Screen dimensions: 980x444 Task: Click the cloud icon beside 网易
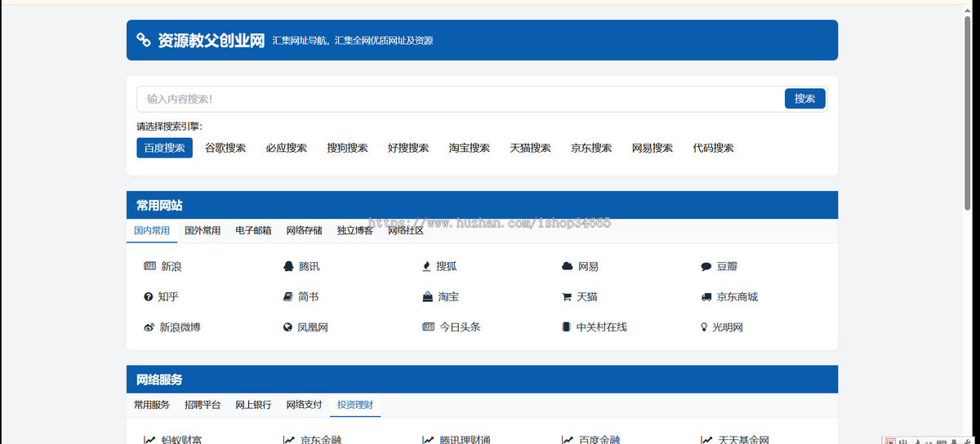tap(568, 266)
